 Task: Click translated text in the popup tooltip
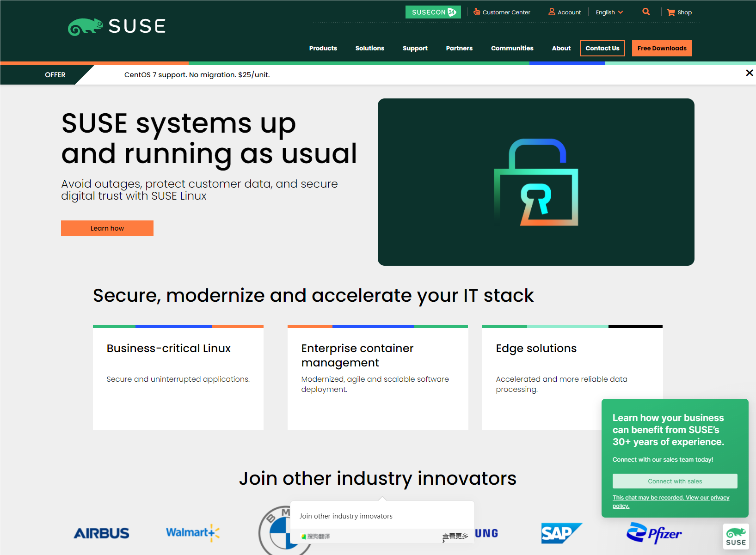pyautogui.click(x=346, y=516)
